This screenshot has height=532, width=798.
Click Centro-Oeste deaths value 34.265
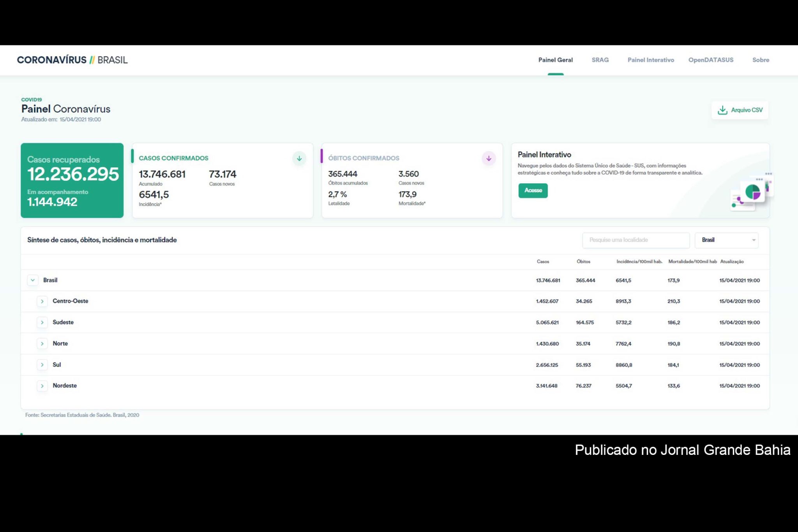point(584,301)
